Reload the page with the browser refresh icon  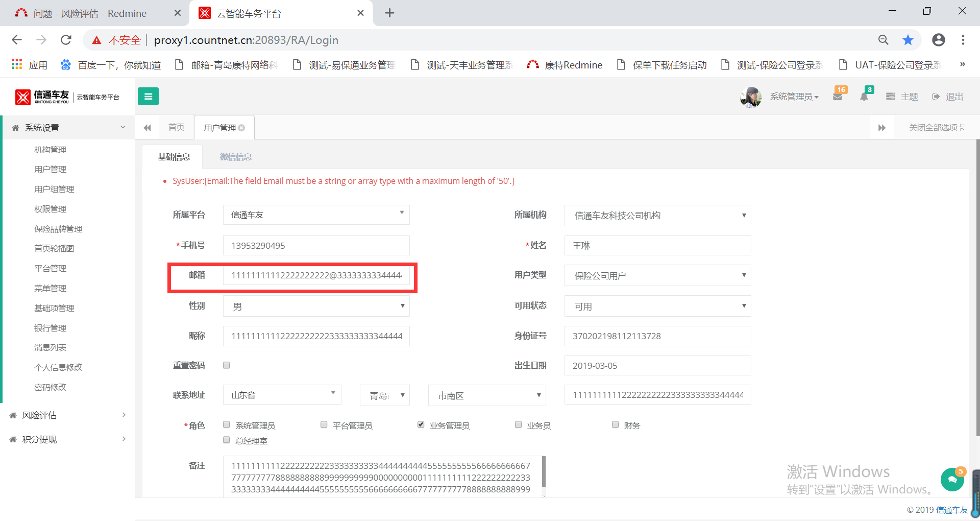point(66,40)
